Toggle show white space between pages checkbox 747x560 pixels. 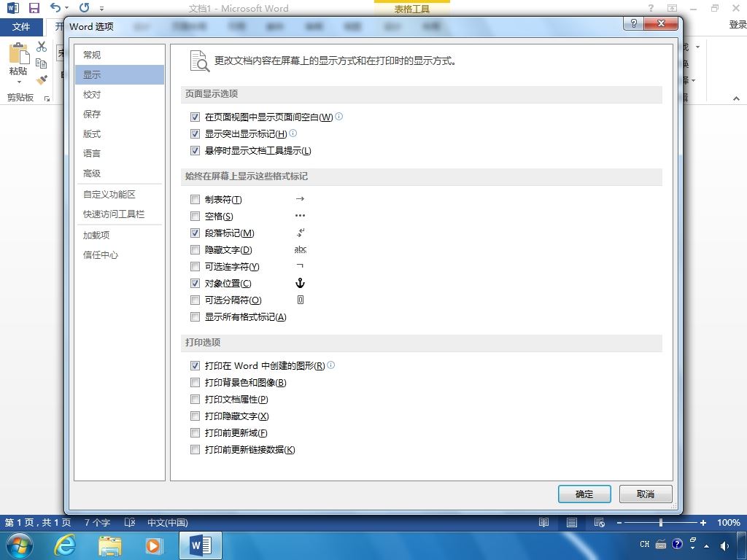195,117
